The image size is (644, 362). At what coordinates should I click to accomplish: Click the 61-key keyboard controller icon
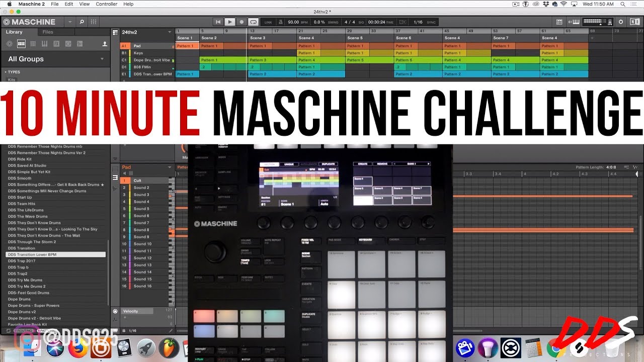click(x=574, y=22)
